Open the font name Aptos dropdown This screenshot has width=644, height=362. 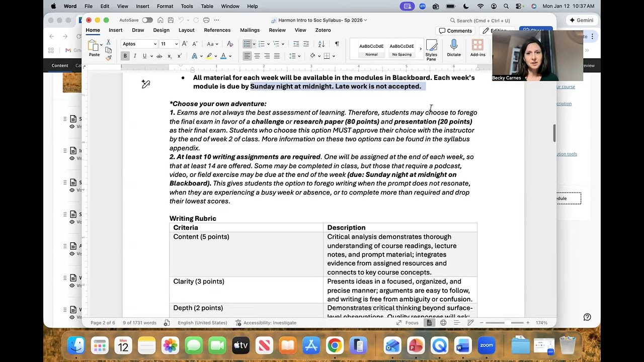(155, 44)
